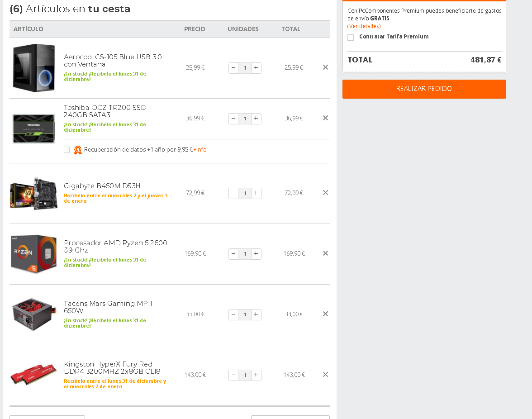Screen dimensions: 532x419
Task: Check Contratar Tarifa Premium box
Action: (351, 37)
